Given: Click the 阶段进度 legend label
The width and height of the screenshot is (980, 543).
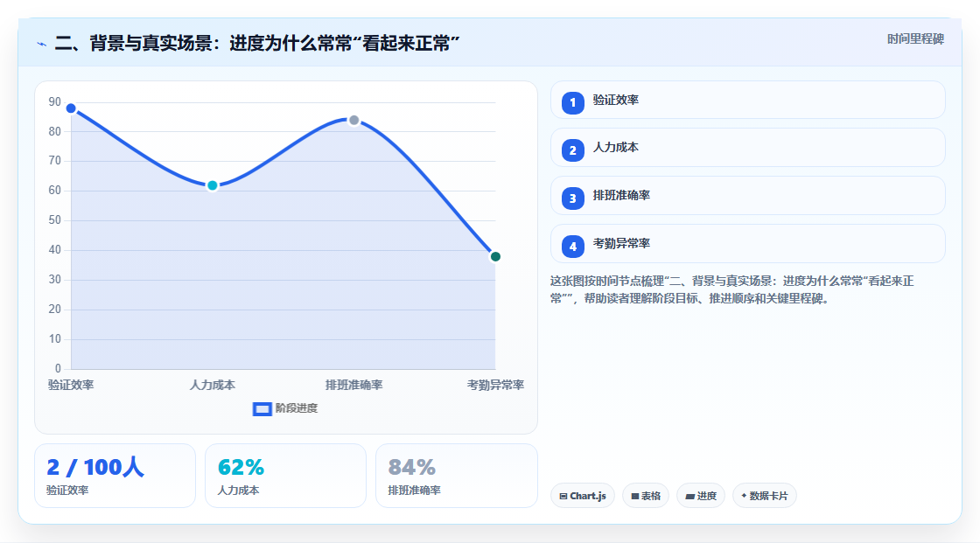Looking at the screenshot, I should click(x=297, y=408).
